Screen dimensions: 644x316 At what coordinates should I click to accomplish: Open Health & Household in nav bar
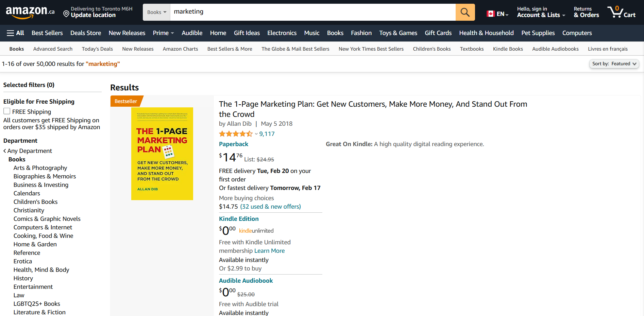pyautogui.click(x=486, y=33)
